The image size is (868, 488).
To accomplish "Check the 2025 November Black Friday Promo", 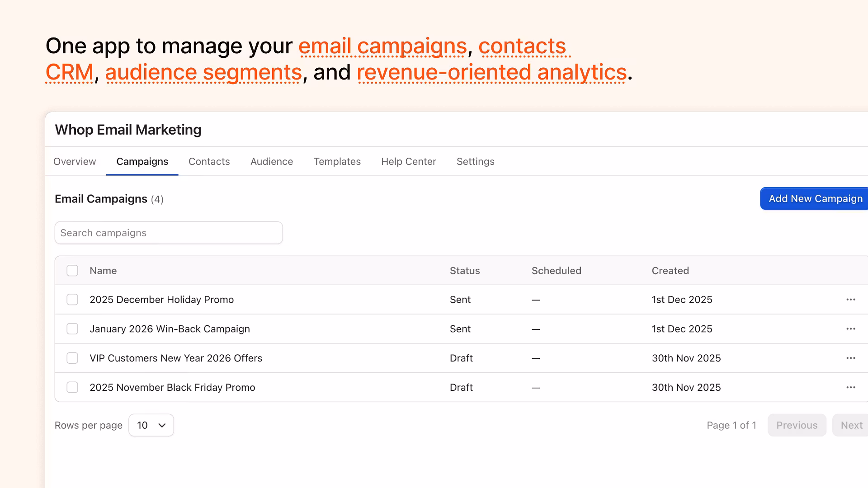I will click(x=72, y=387).
